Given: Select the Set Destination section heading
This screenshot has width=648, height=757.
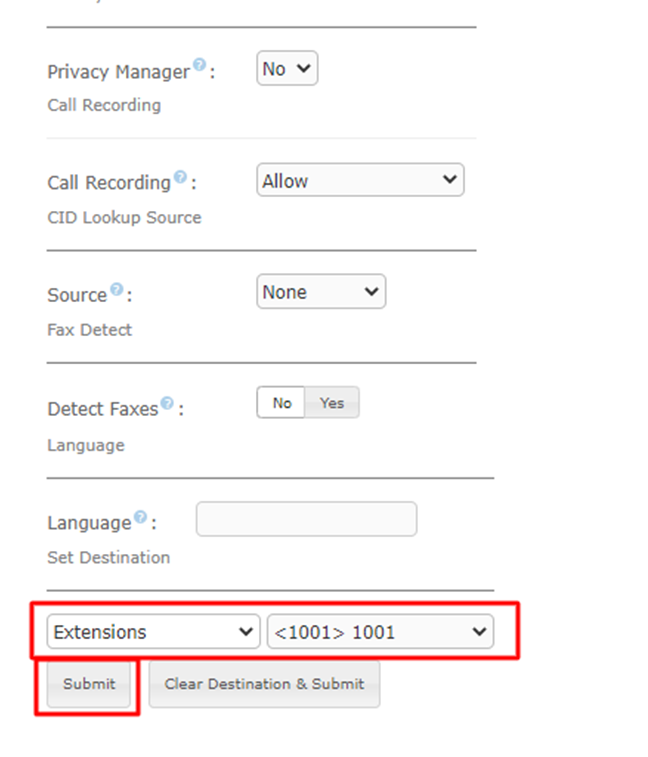Looking at the screenshot, I should 108,558.
